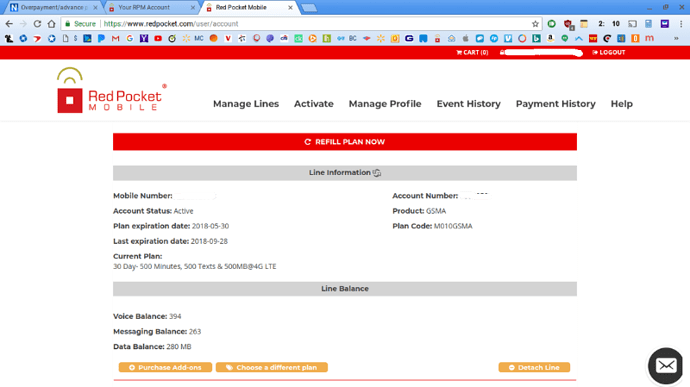Click the red shield extension icon

[x=568, y=24]
